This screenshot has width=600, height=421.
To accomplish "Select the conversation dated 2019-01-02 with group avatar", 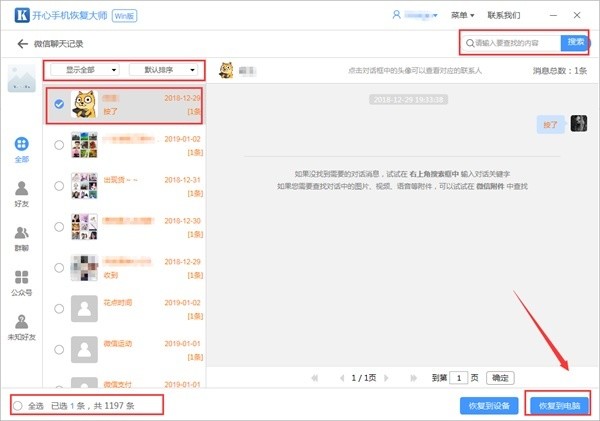I will coord(59,145).
